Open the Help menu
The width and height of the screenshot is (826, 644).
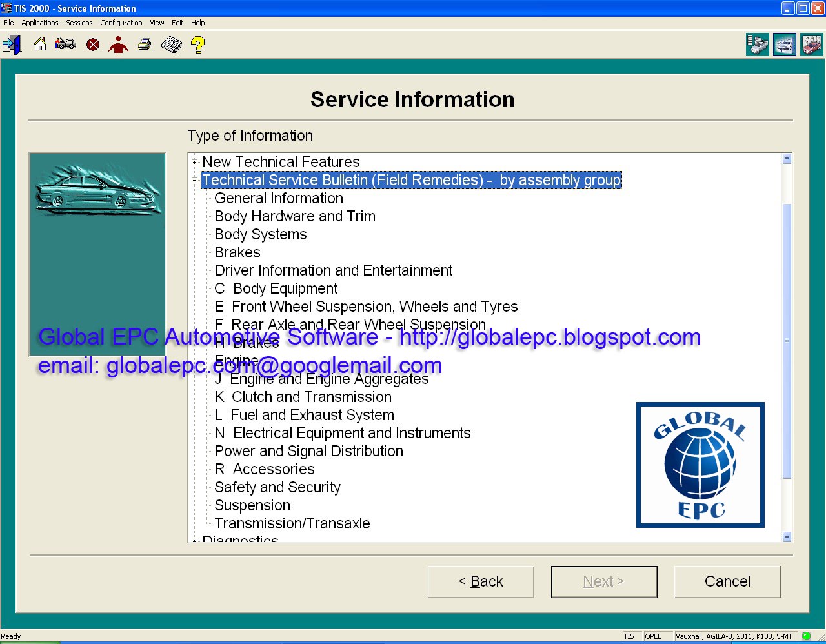(198, 23)
